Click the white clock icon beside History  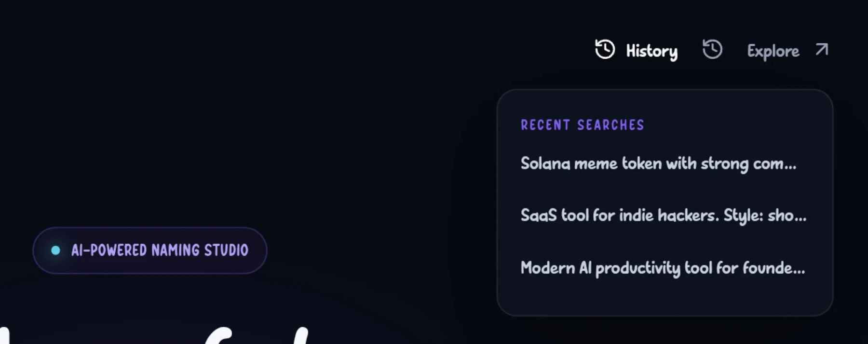(x=605, y=49)
